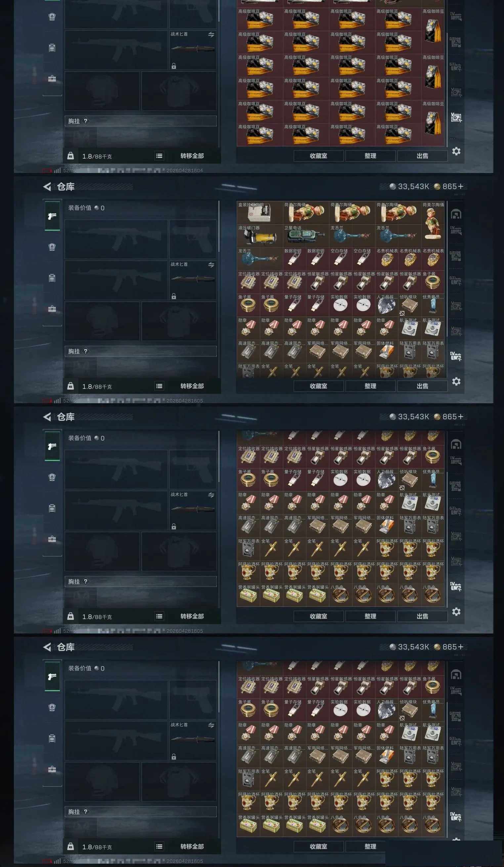The width and height of the screenshot is (504, 867).
Task: Open highlighted V safe-box tab beside coffee beans
Action: pyautogui.click(x=456, y=117)
